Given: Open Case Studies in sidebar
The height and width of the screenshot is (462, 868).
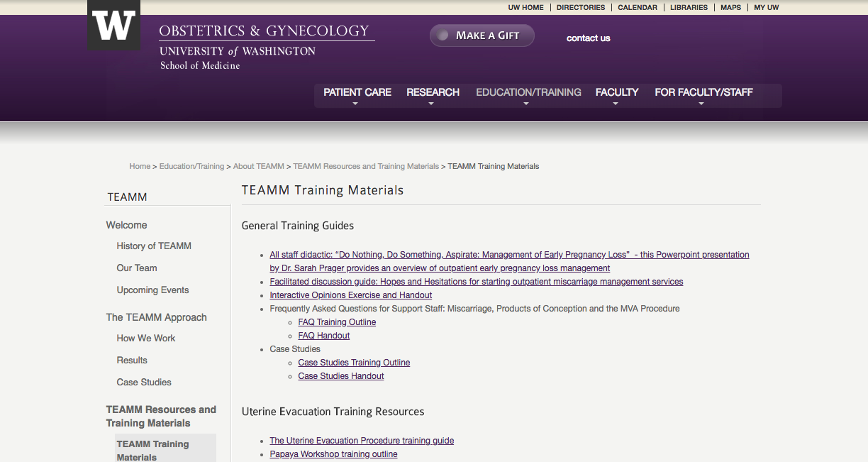Looking at the screenshot, I should 144,382.
